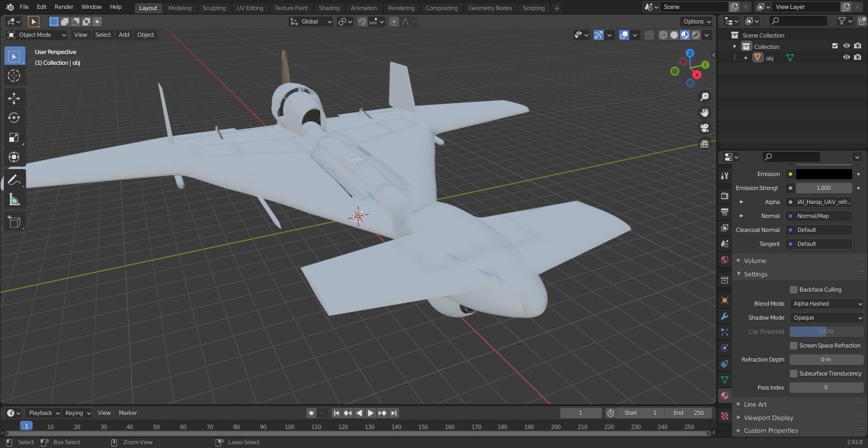This screenshot has height=448, width=868.
Task: Expand the Custom Properties panel
Action: [771, 430]
